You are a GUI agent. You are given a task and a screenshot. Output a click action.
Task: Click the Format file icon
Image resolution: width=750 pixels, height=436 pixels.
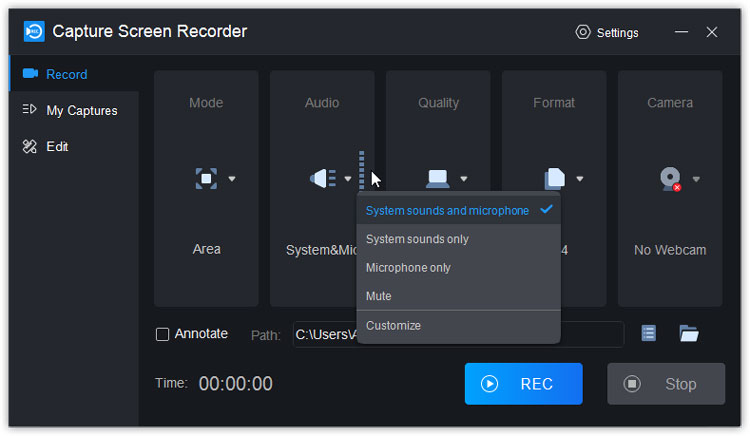tap(554, 179)
